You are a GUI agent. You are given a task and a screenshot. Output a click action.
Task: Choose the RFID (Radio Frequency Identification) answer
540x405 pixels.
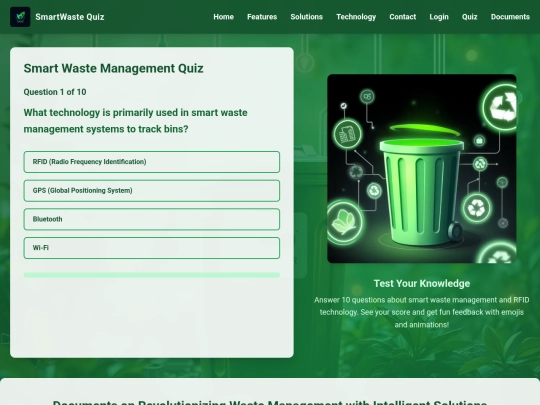152,162
